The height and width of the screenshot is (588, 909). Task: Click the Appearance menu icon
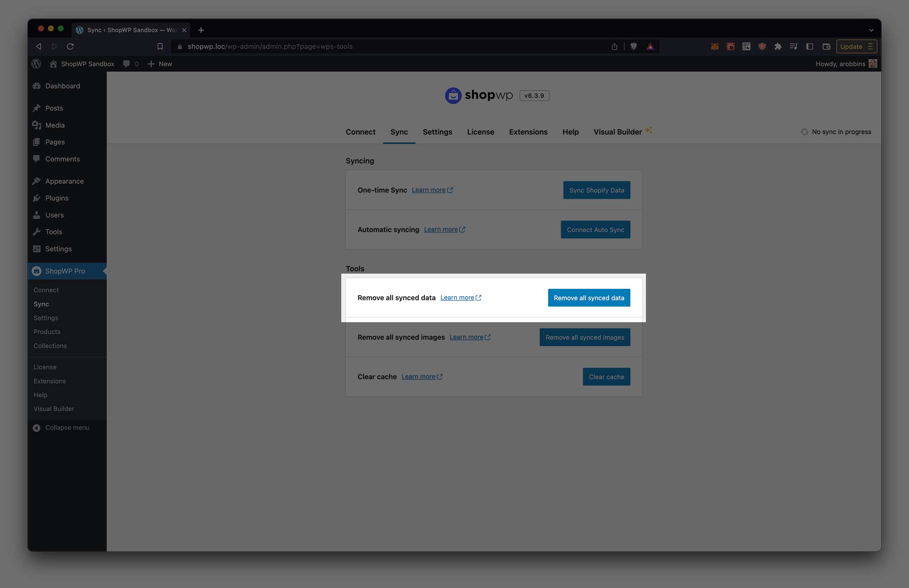pyautogui.click(x=37, y=181)
